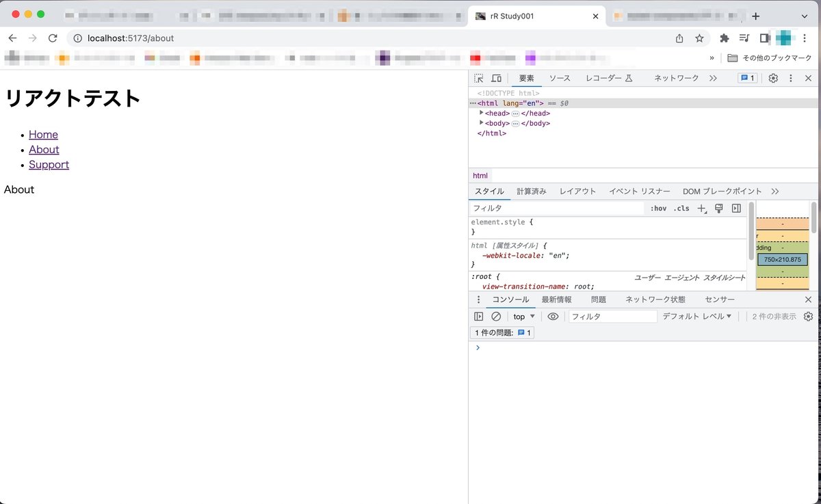Switch to the スタイル tab
Screen dimensions: 821x504
click(x=489, y=191)
